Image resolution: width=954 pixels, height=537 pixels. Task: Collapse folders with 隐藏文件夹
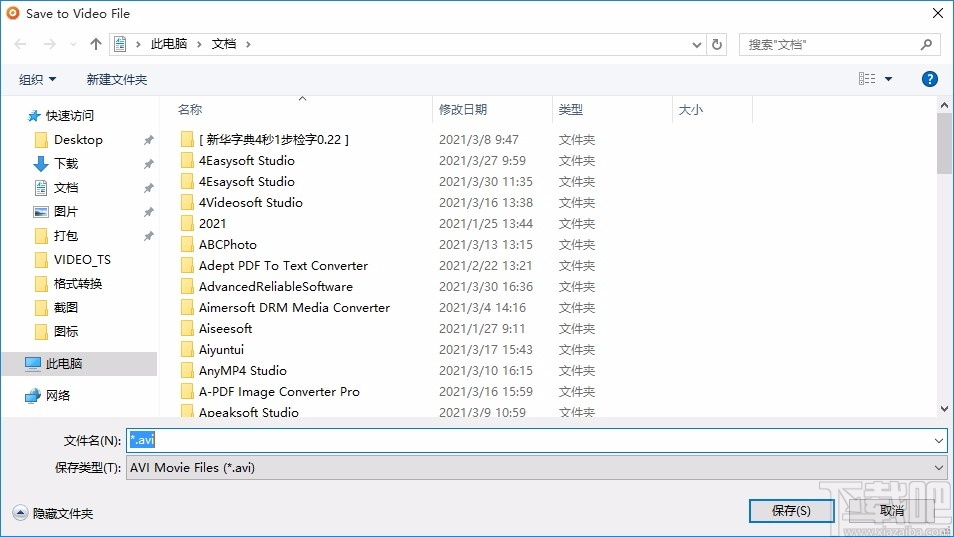point(53,513)
